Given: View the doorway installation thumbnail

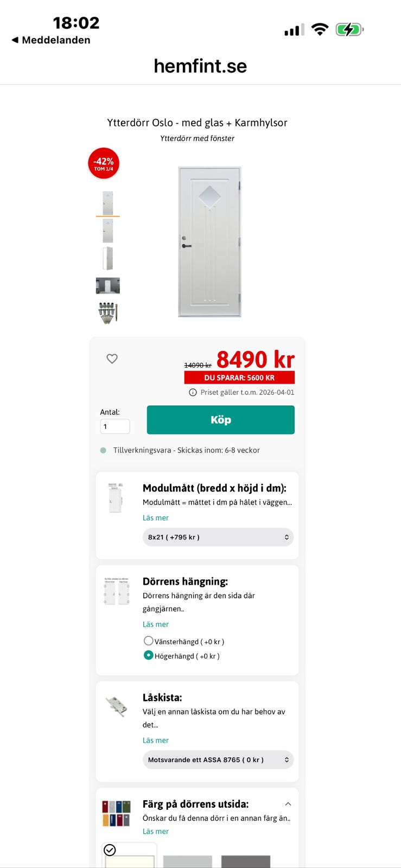Looking at the screenshot, I should point(107,285).
